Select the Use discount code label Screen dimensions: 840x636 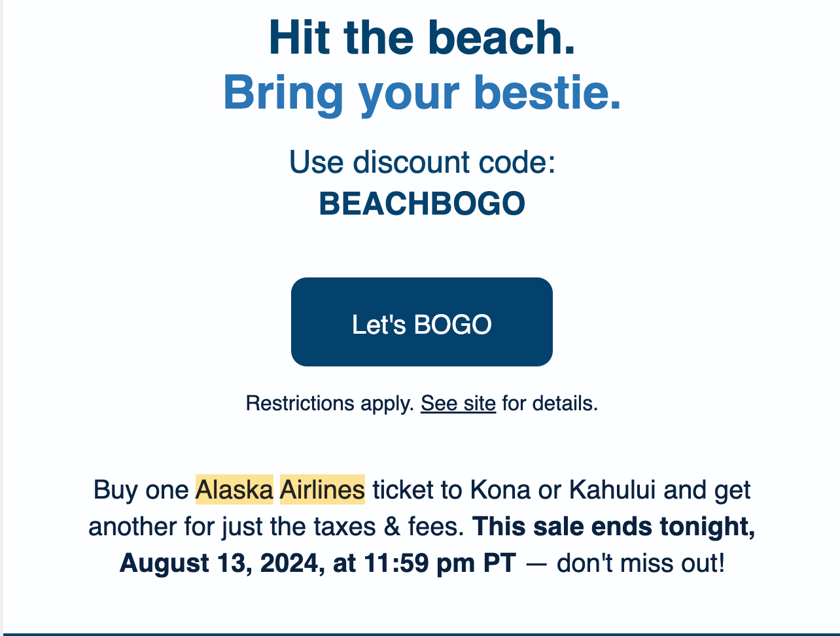click(421, 162)
